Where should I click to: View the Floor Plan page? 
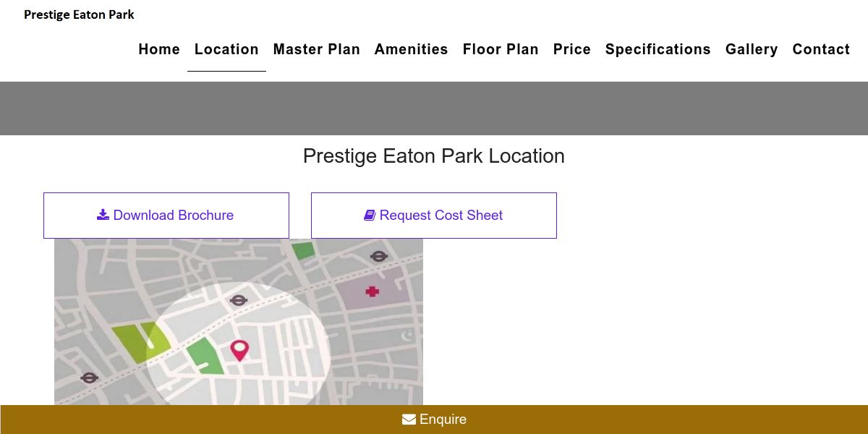pos(501,49)
